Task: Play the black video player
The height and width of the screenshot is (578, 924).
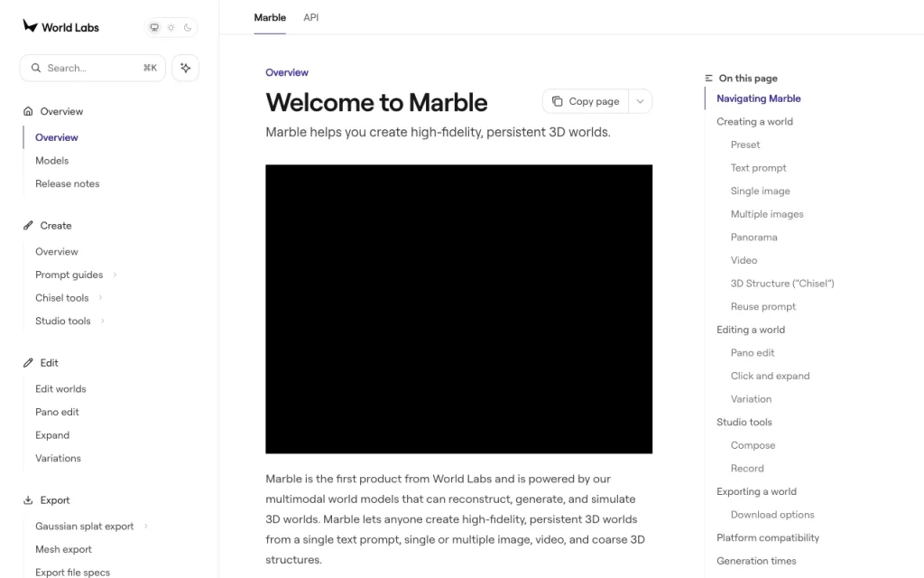Action: pyautogui.click(x=459, y=309)
